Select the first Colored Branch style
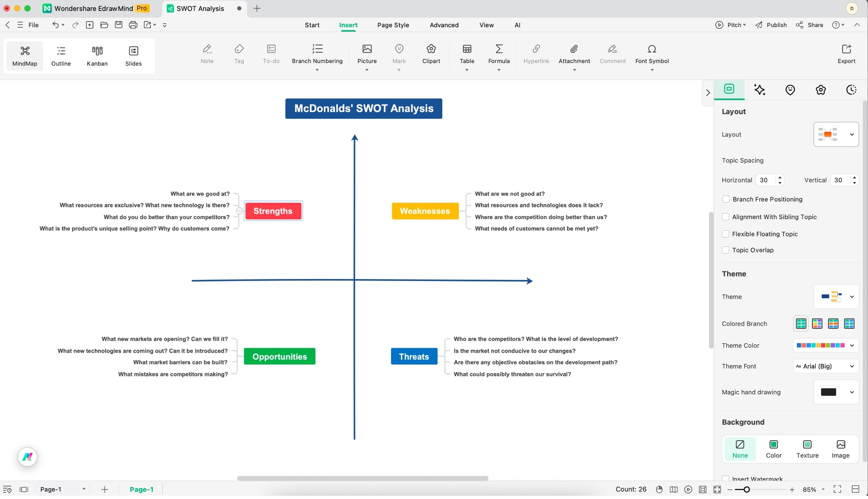Viewport: 868px width, 499px height. [801, 324]
